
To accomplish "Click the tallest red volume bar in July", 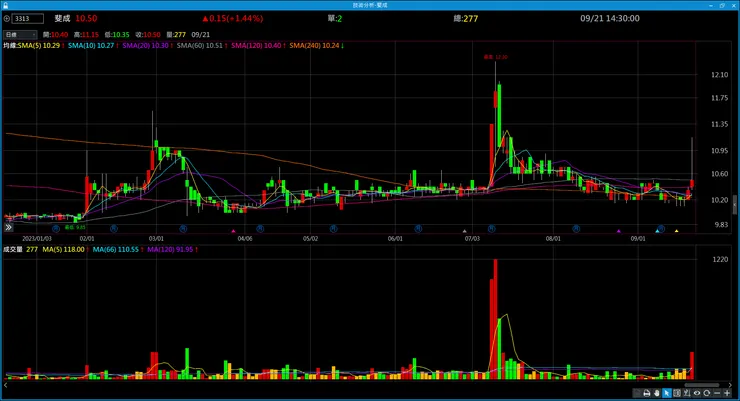I will (x=496, y=319).
